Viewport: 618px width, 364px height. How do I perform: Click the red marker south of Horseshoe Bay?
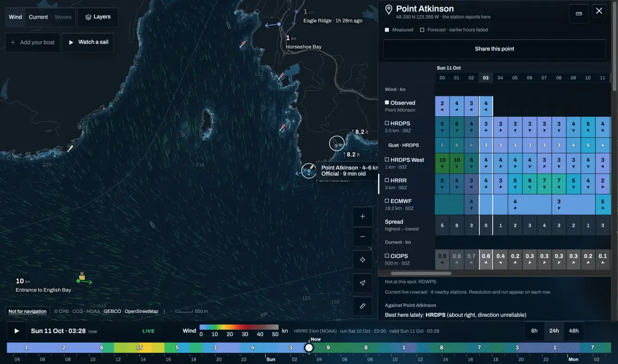pos(281,76)
